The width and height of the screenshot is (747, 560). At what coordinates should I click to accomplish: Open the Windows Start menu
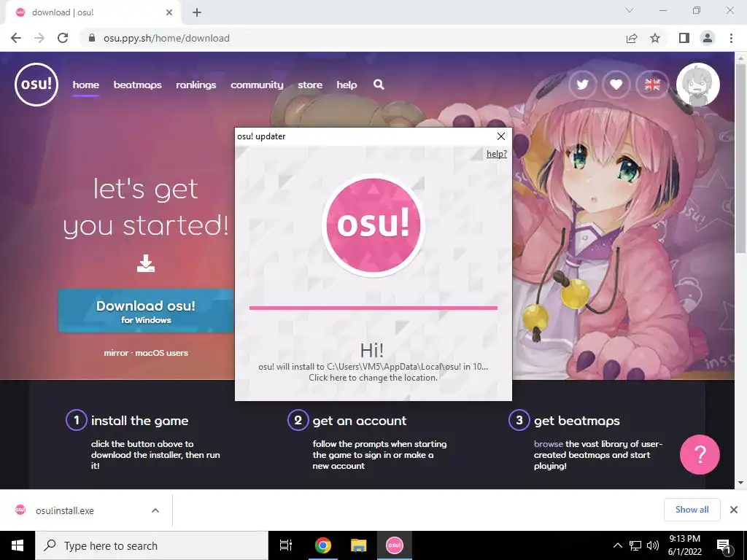tap(18, 545)
